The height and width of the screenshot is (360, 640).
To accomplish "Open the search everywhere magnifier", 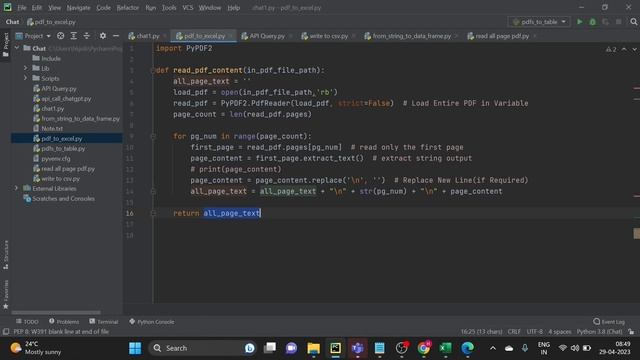I will coord(633,22).
